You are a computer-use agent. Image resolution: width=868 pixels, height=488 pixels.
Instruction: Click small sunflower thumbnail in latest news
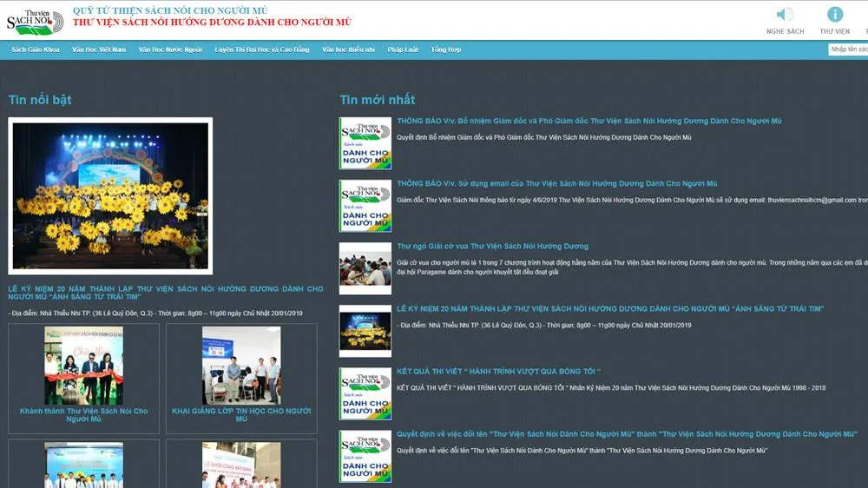click(x=365, y=331)
